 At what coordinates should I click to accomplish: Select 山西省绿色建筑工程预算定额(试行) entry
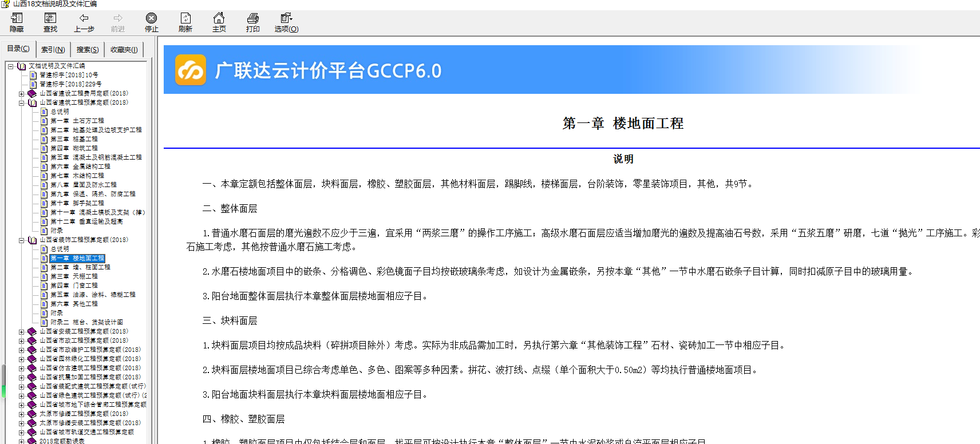(93, 395)
